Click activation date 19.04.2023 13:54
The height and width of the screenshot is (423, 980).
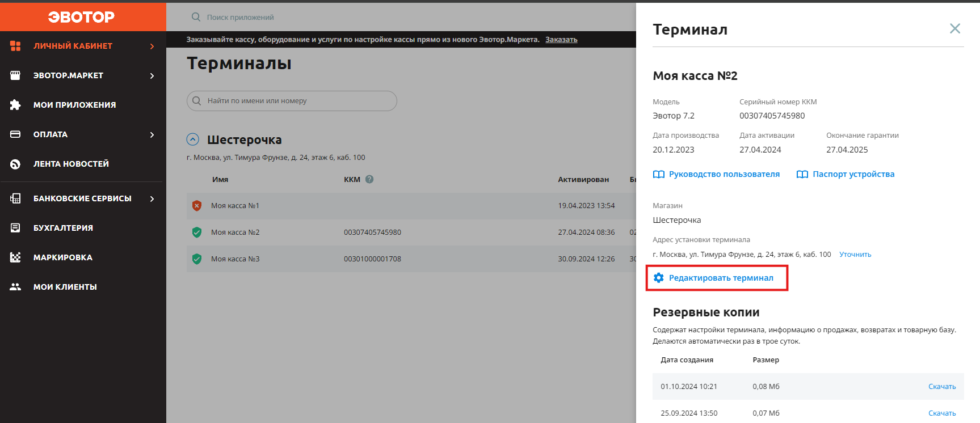click(x=586, y=206)
